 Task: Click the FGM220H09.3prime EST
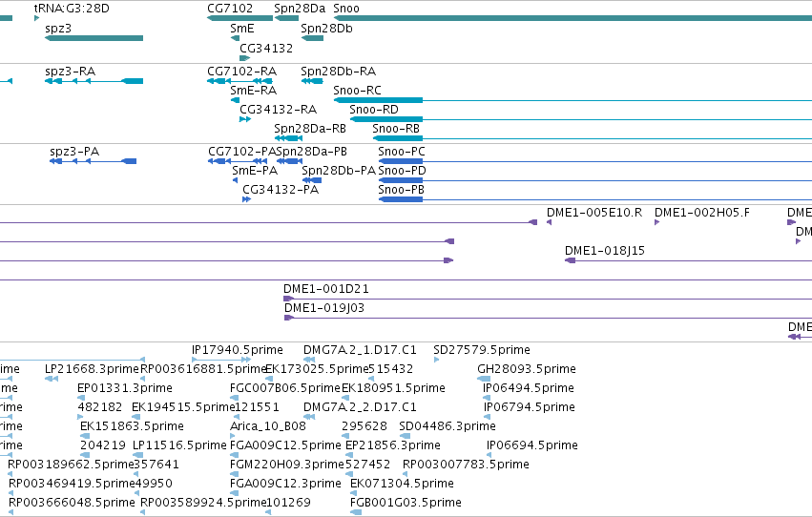[235, 475]
